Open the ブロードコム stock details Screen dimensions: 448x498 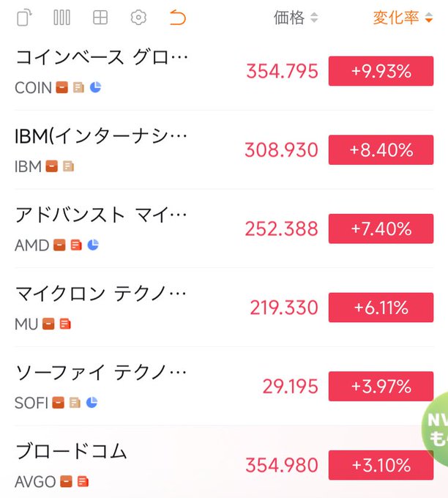pos(72,451)
